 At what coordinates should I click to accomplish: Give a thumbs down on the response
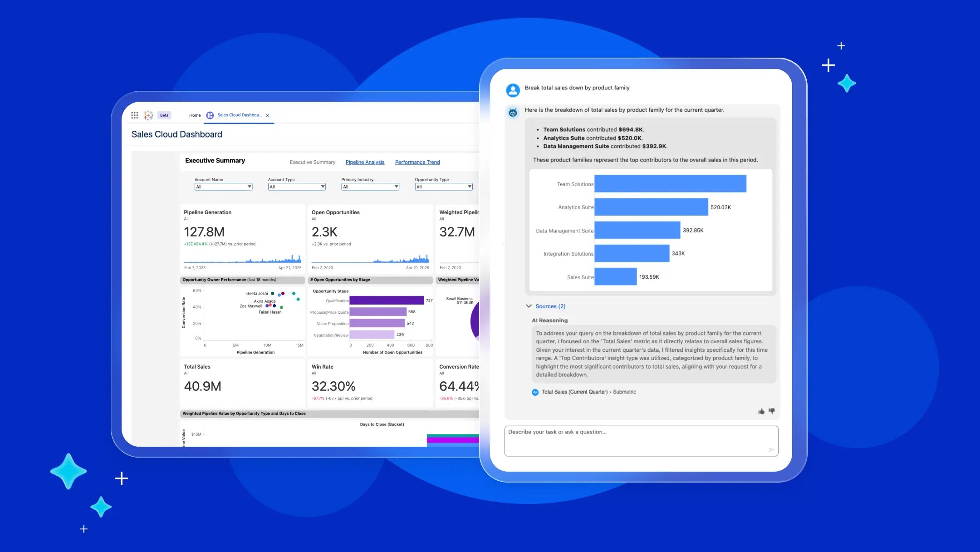click(771, 411)
